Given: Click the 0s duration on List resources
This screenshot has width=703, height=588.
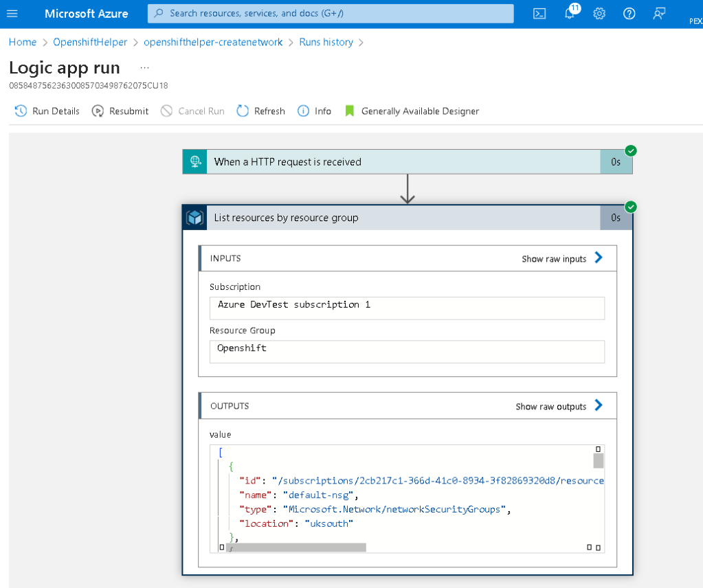Looking at the screenshot, I should [x=616, y=218].
